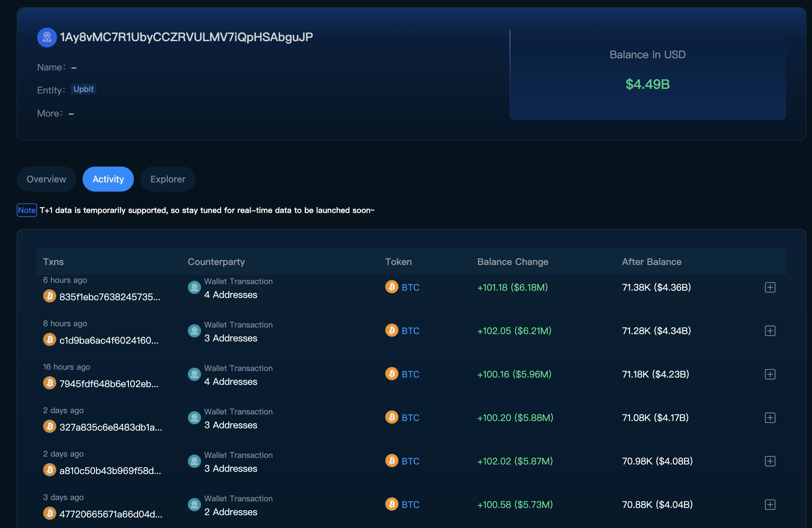Open transaction 835f1ebc7638245735...
The image size is (812, 528).
click(109, 297)
